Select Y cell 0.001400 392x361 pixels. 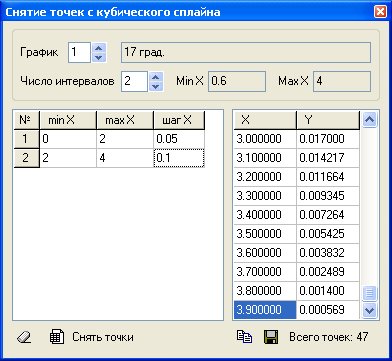click(x=328, y=291)
